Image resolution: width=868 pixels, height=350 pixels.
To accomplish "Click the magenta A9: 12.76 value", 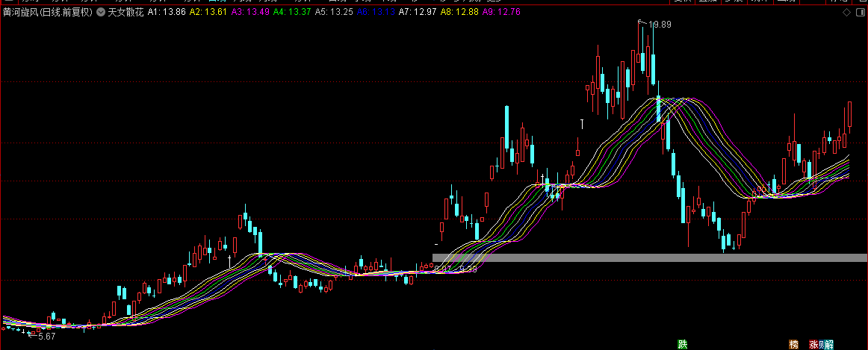I will pyautogui.click(x=502, y=12).
